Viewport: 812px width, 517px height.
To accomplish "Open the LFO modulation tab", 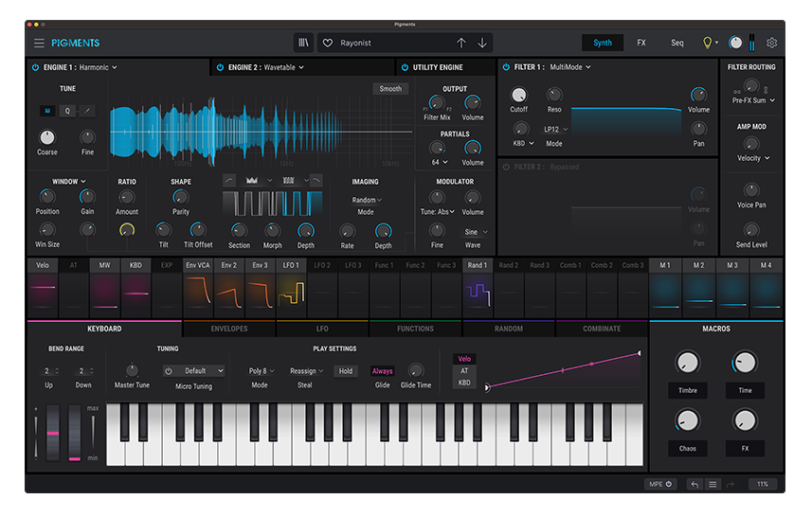I will point(322,329).
